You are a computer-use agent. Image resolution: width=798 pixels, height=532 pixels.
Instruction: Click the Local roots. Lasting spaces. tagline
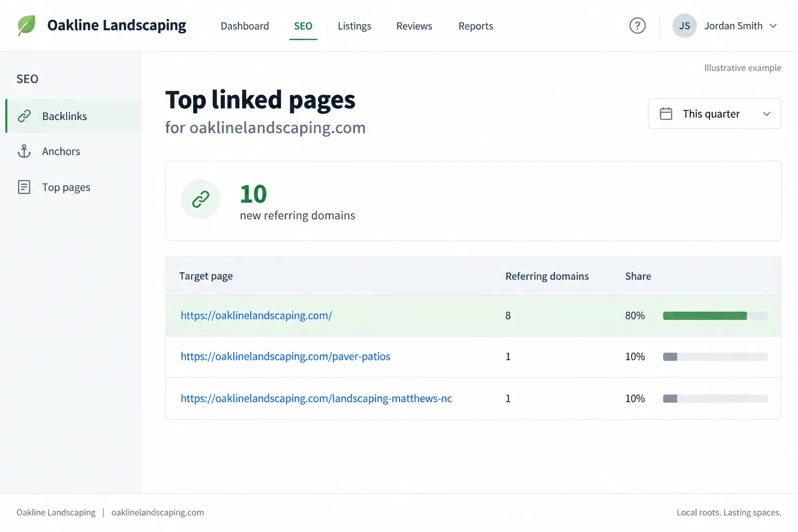coord(729,512)
